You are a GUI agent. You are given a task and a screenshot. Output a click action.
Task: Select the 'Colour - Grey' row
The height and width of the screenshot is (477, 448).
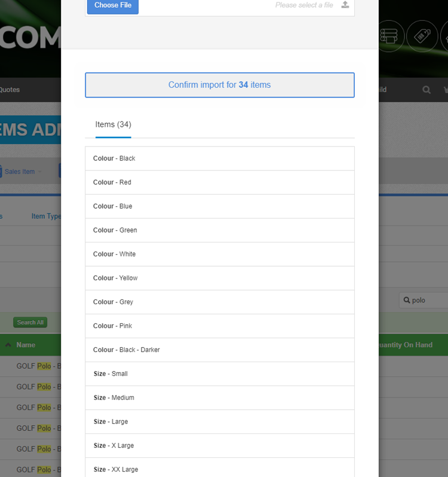(x=220, y=302)
